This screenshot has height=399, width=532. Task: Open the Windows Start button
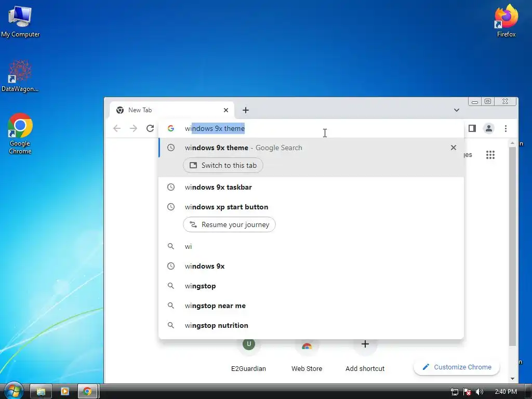[x=13, y=391]
